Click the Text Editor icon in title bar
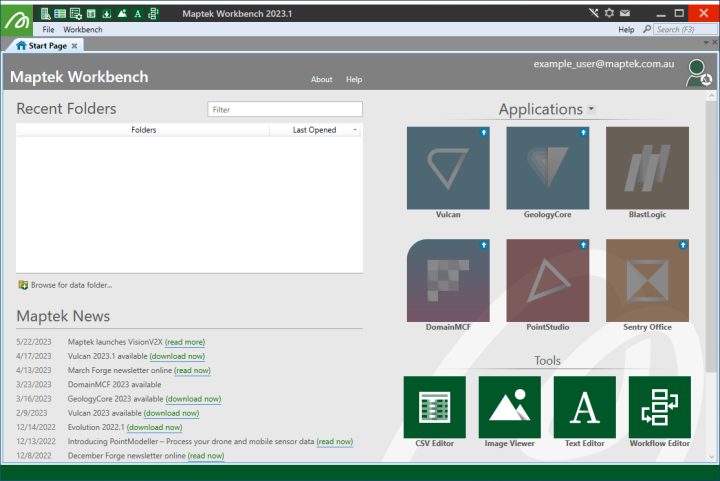 click(137, 13)
